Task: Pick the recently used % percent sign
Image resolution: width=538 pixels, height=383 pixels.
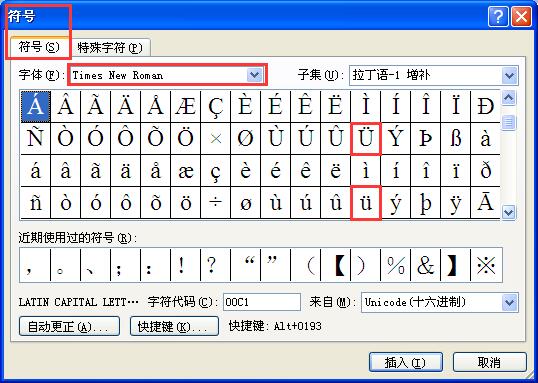Action: click(396, 265)
